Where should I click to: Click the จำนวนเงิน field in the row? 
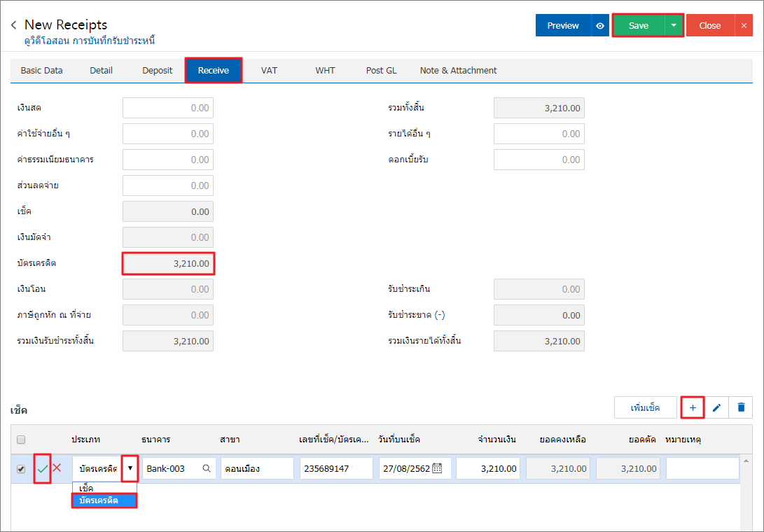pos(488,469)
